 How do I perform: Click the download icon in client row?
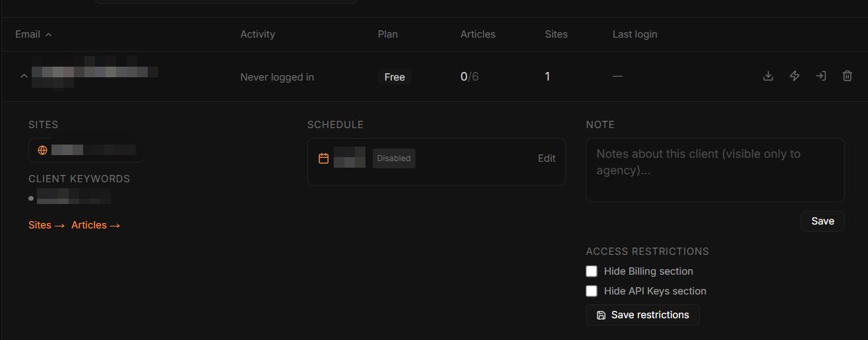click(768, 76)
